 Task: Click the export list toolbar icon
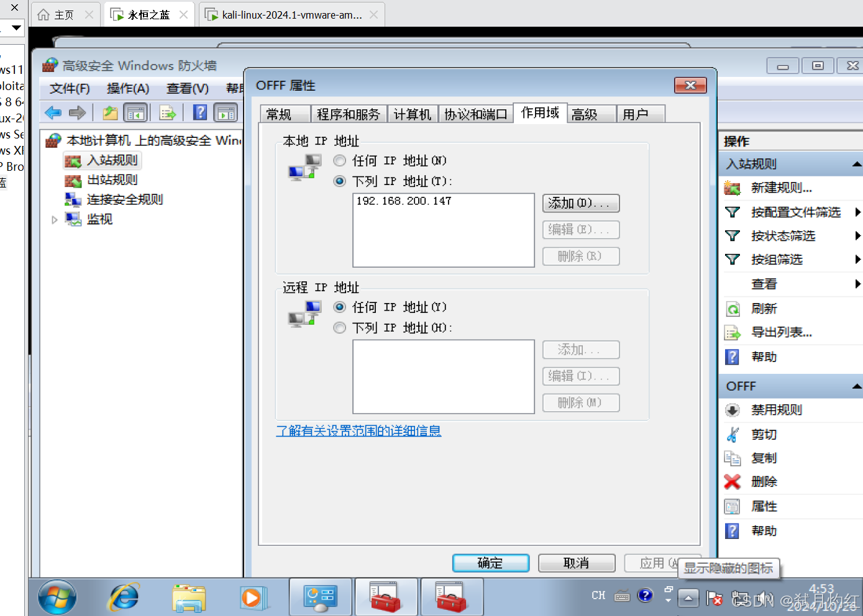pyautogui.click(x=168, y=112)
